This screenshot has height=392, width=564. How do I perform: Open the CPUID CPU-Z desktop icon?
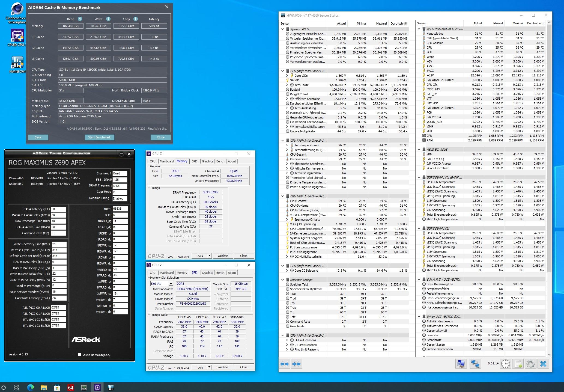[x=17, y=38]
